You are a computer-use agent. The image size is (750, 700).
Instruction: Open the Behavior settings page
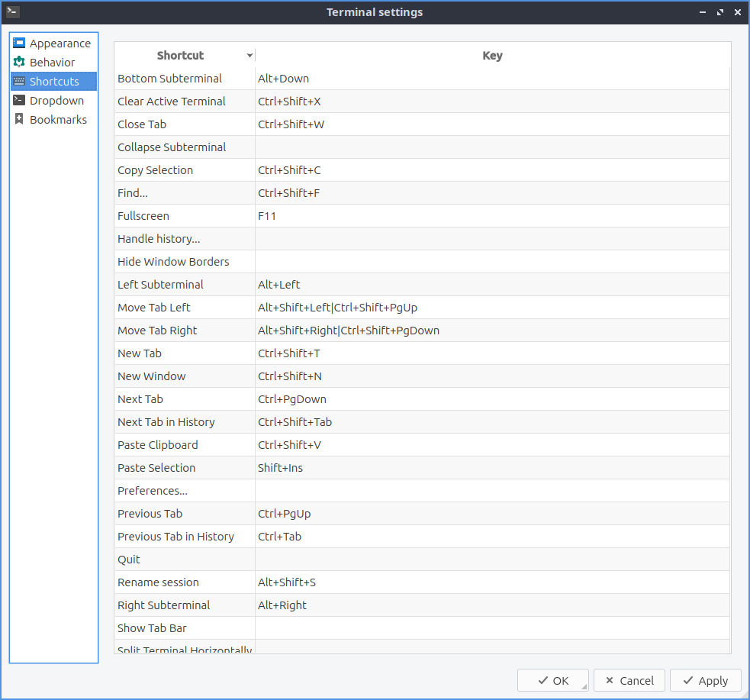52,63
